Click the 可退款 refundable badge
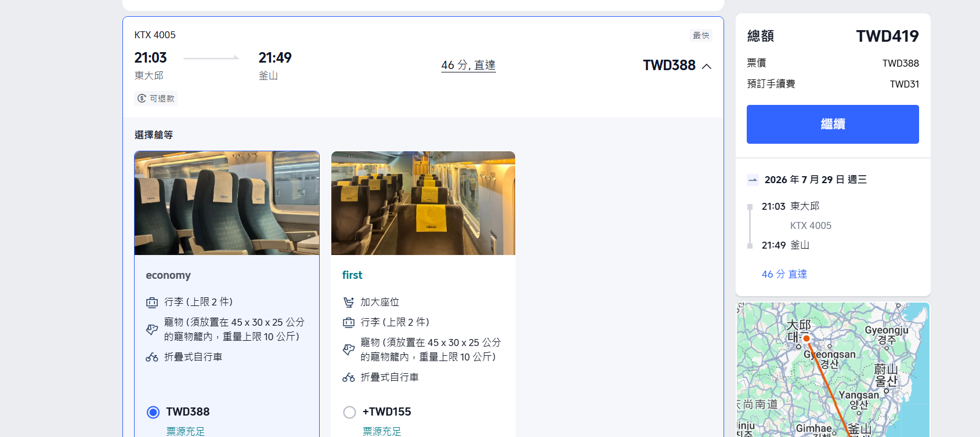Viewport: 980px width, 437px height. [x=156, y=99]
